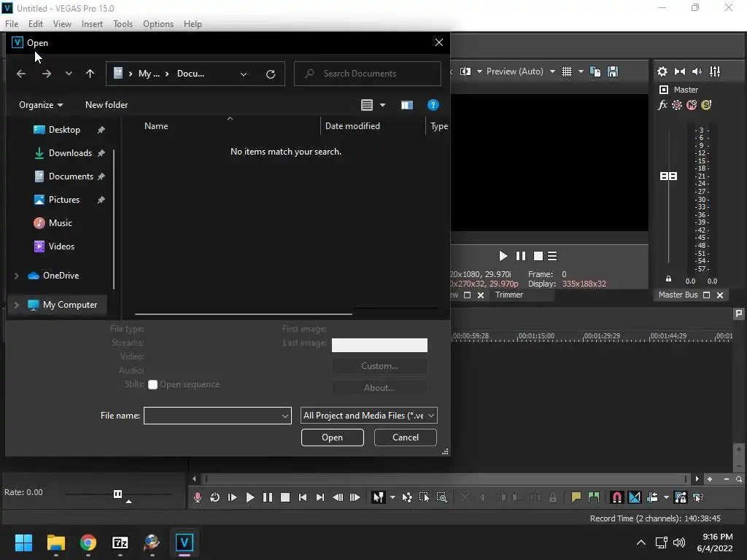Select Downloads in the navigation pane

tap(69, 153)
